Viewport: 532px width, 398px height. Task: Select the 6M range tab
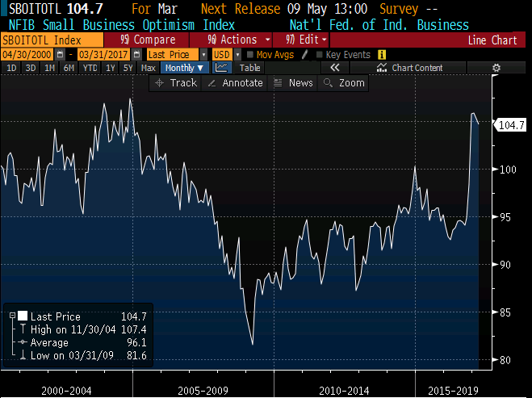69,68
